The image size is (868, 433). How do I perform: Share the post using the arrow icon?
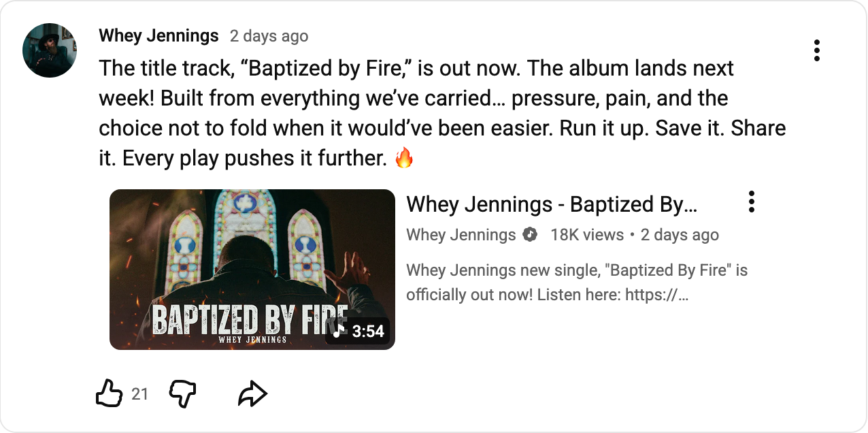252,394
